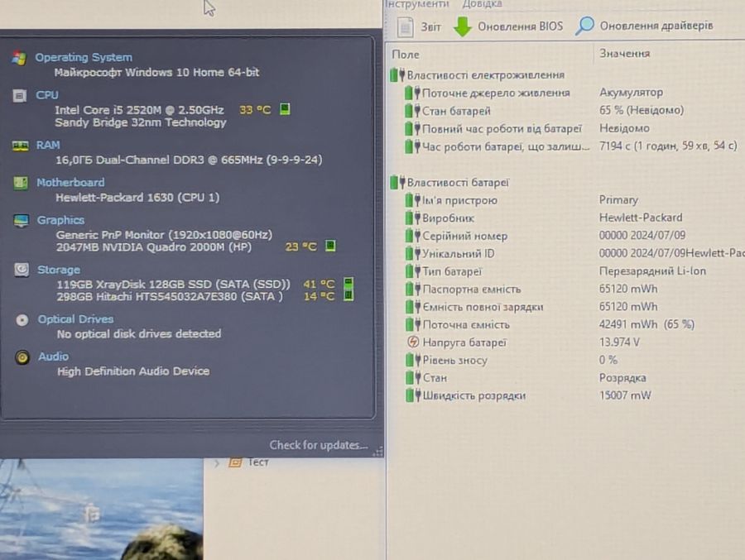Open the Optical Drives section link
Viewport: 745px width, 560px height.
point(75,319)
